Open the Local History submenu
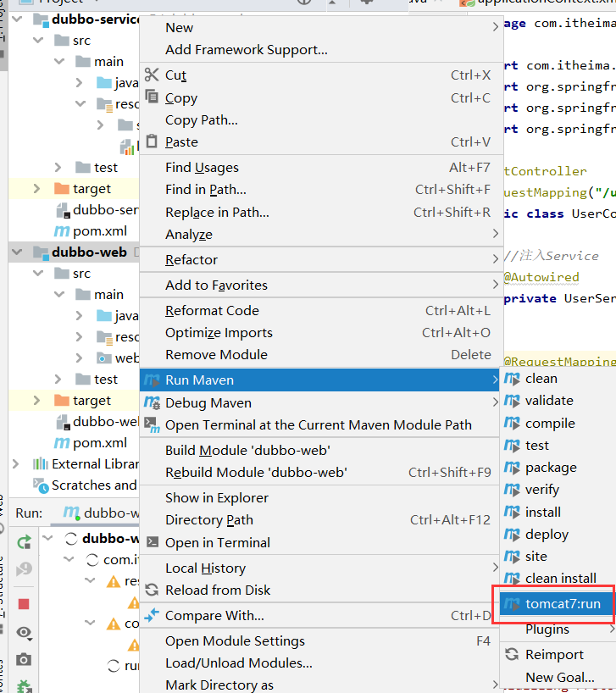Screen dimensions: 616x693 319,568
